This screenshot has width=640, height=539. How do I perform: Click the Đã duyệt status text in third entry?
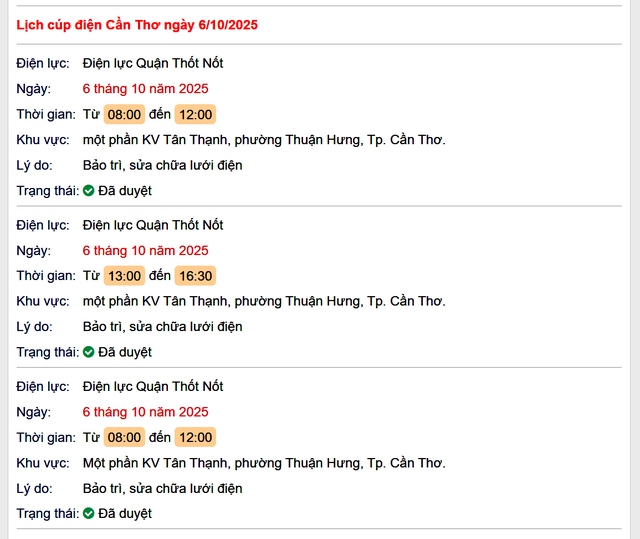coord(125,513)
